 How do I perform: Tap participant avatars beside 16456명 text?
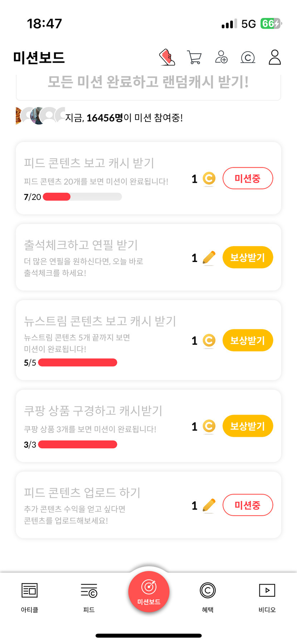tap(40, 116)
